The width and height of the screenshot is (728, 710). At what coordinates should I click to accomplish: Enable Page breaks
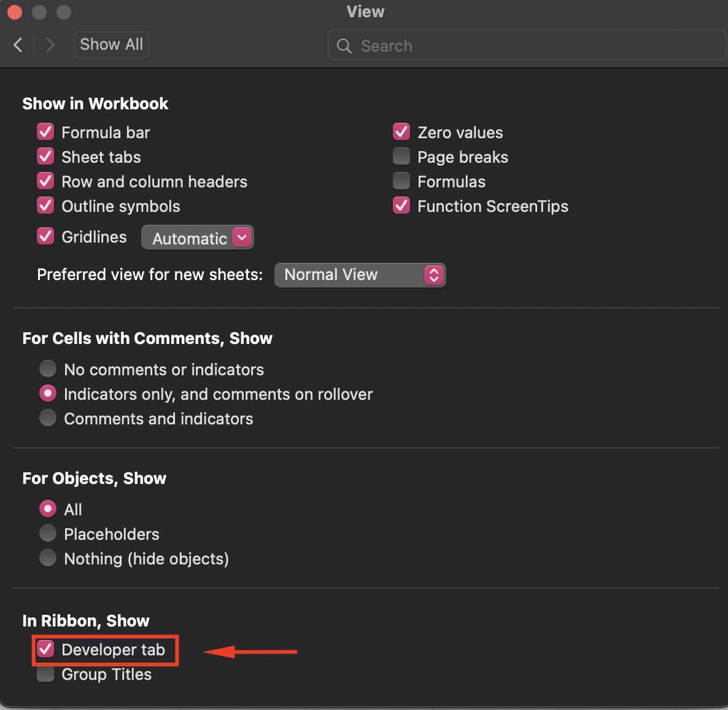(x=401, y=156)
